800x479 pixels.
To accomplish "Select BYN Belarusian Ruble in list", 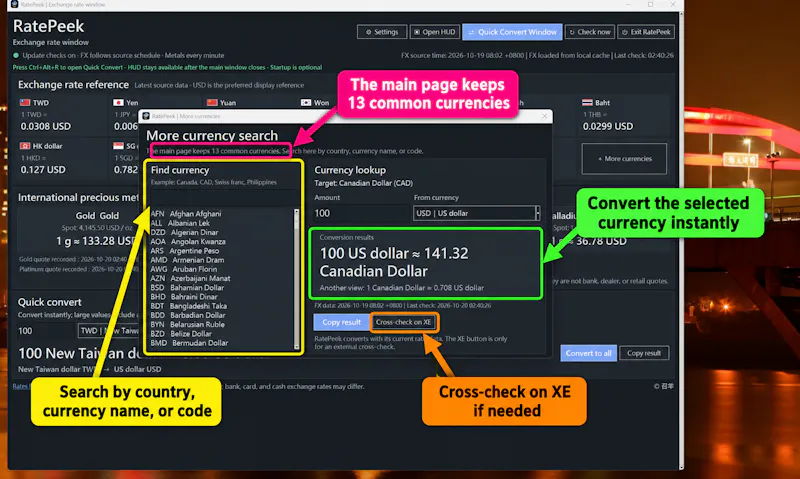I will coord(187,324).
